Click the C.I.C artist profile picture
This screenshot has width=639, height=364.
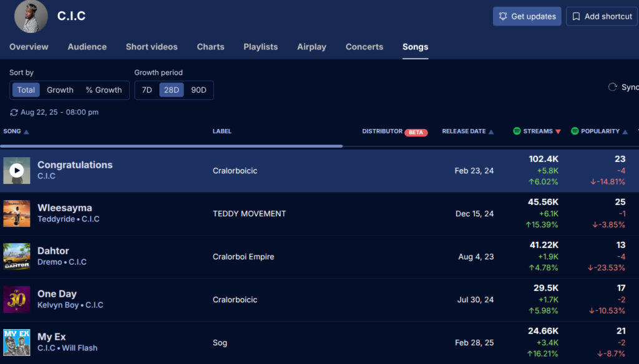click(31, 16)
